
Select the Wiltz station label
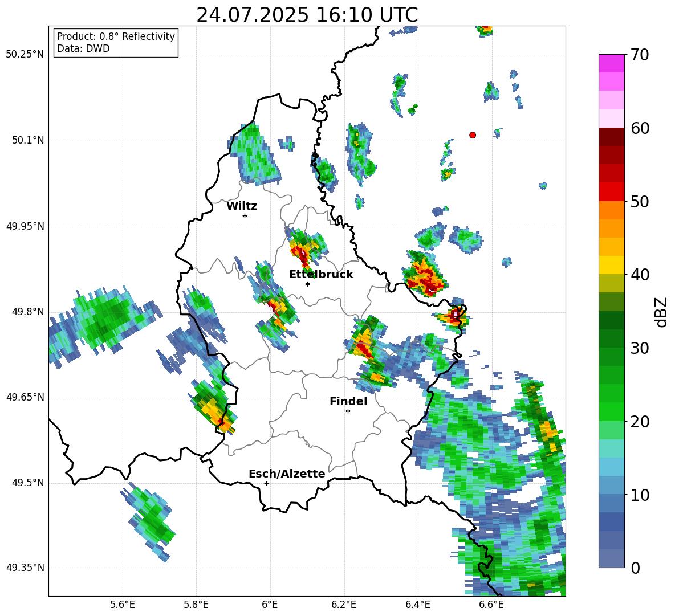coord(242,206)
